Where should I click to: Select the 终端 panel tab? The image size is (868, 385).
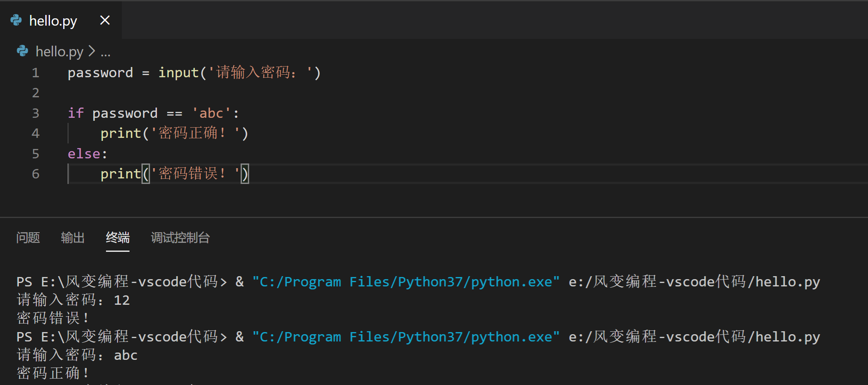118,238
